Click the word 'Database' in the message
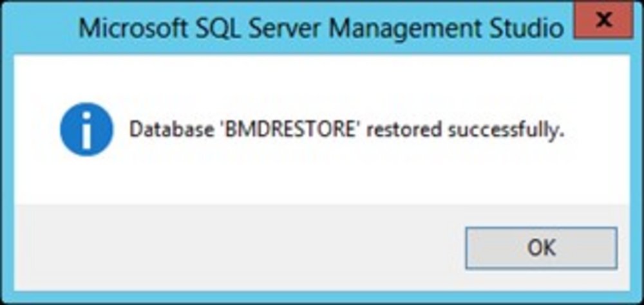The height and width of the screenshot is (305, 644). point(171,130)
